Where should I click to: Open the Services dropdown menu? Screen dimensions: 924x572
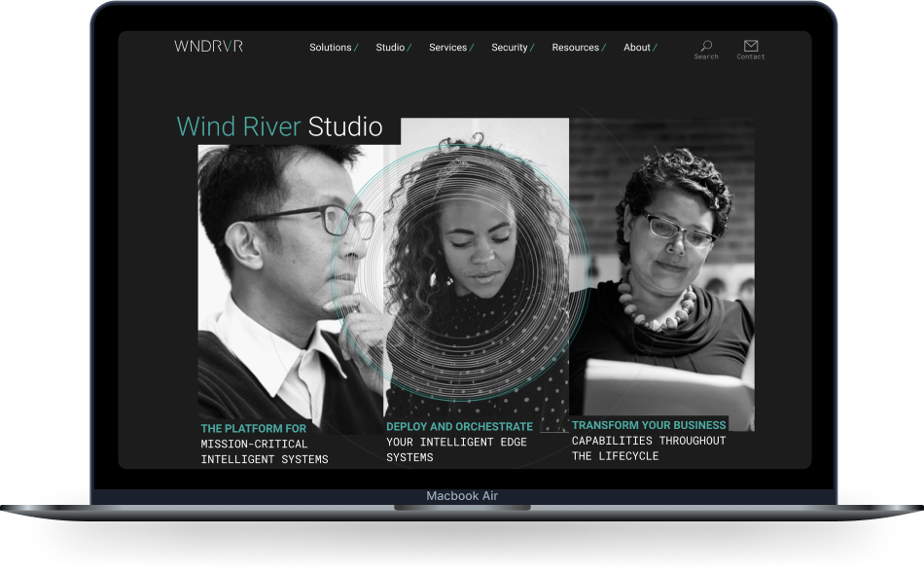(449, 47)
